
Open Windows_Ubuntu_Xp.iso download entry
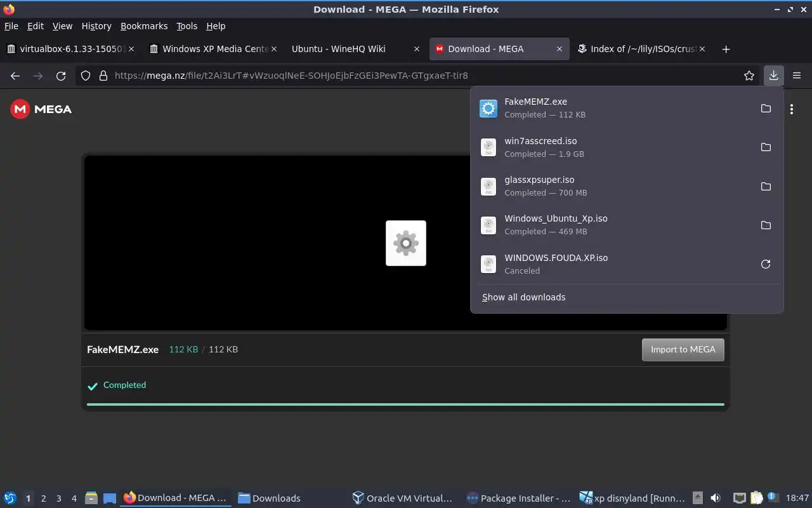[x=627, y=225]
